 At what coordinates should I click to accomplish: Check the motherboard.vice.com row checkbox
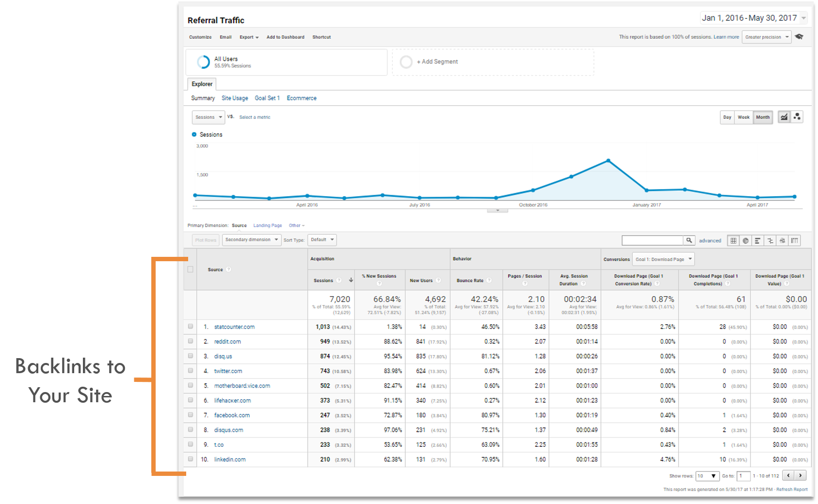191,385
